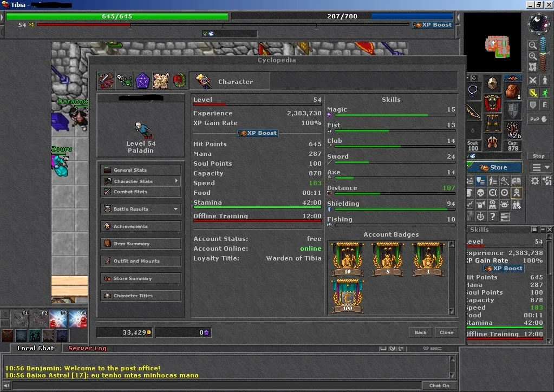Viewport: 554px width, 392px height.
Task: Click the Account Badges scrollbar down arrow
Action: click(x=452, y=311)
